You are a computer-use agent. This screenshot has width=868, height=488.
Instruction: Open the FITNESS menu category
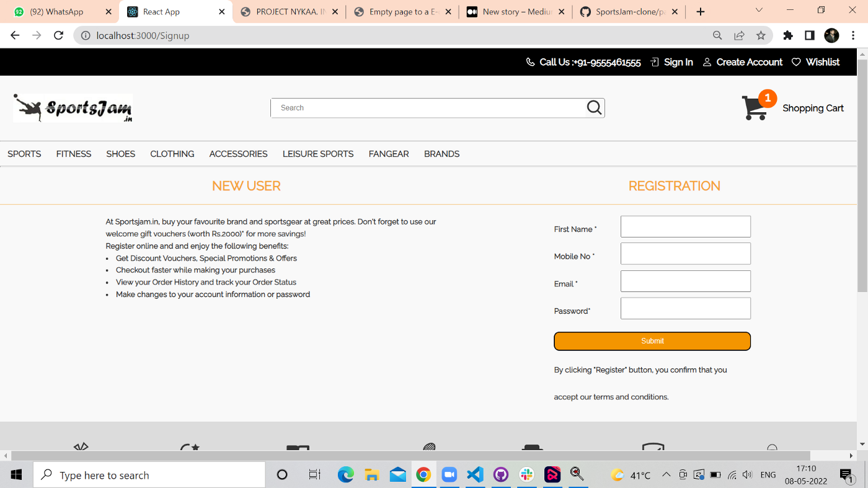pos(74,154)
